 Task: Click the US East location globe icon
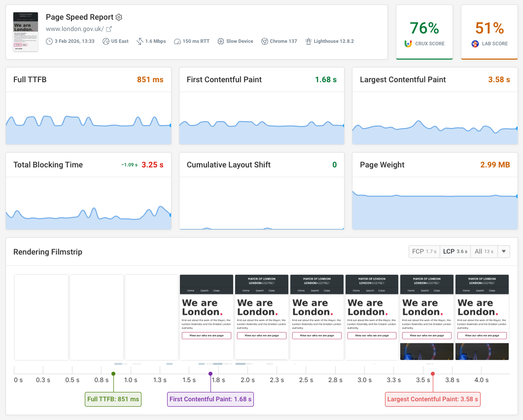click(x=105, y=41)
